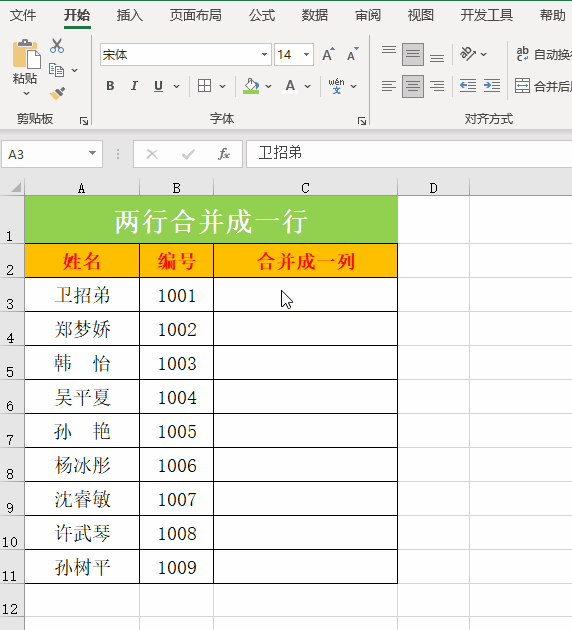Click the insert function fx icon
Screen dimensions: 572x630
tap(224, 154)
